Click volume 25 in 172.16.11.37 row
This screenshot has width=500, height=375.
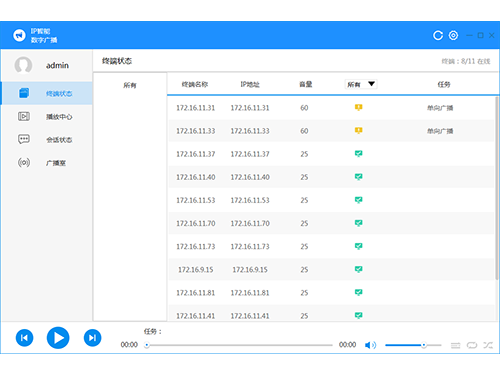(304, 154)
